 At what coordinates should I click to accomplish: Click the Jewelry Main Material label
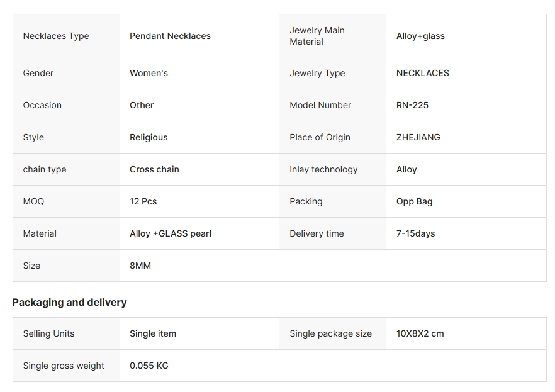pyautogui.click(x=317, y=36)
